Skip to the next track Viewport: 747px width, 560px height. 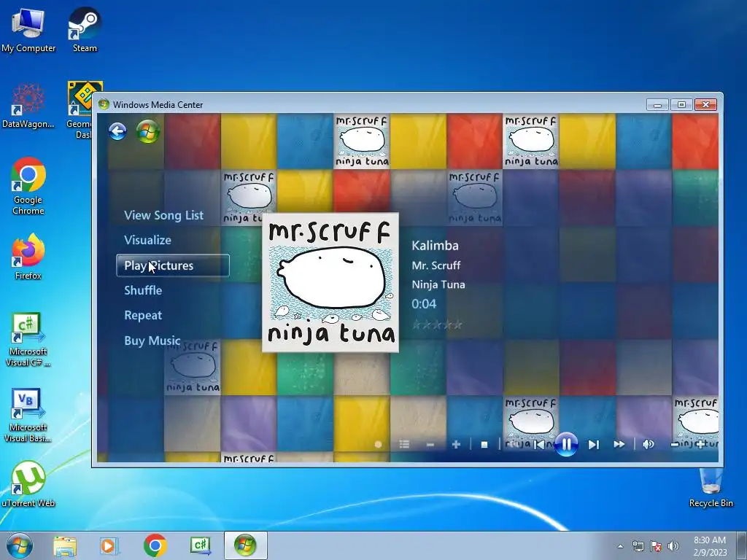(593, 444)
